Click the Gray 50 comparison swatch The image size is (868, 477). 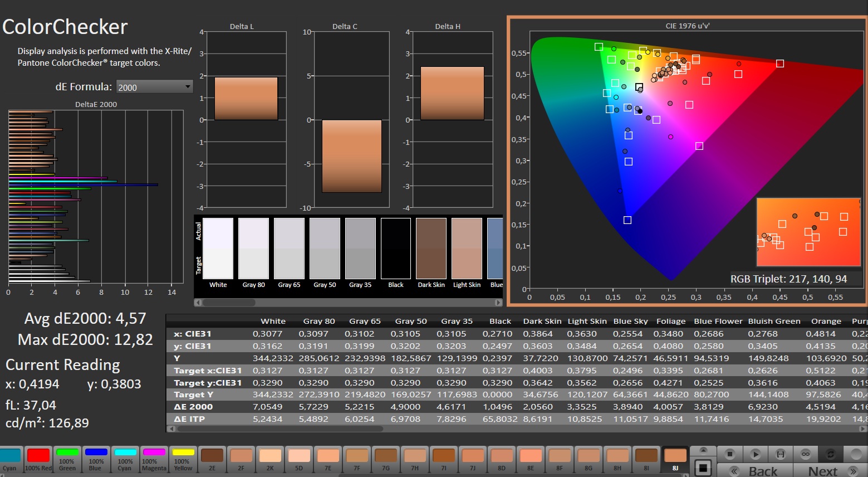tap(325, 249)
